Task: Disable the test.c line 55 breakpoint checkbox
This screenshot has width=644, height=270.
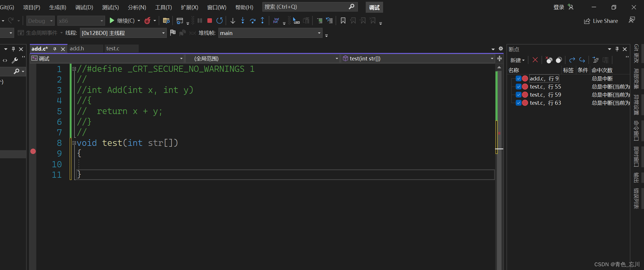Action: coord(519,87)
